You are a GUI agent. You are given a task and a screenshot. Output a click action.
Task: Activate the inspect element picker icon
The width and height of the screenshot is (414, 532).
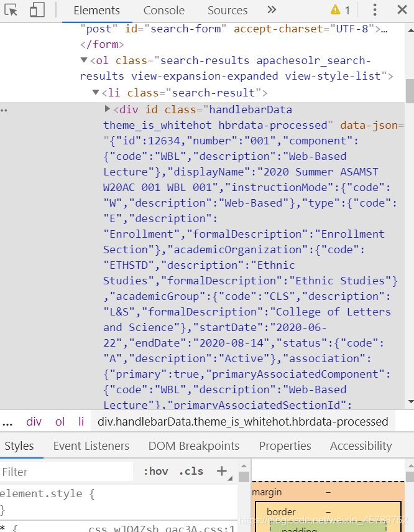coord(11,10)
